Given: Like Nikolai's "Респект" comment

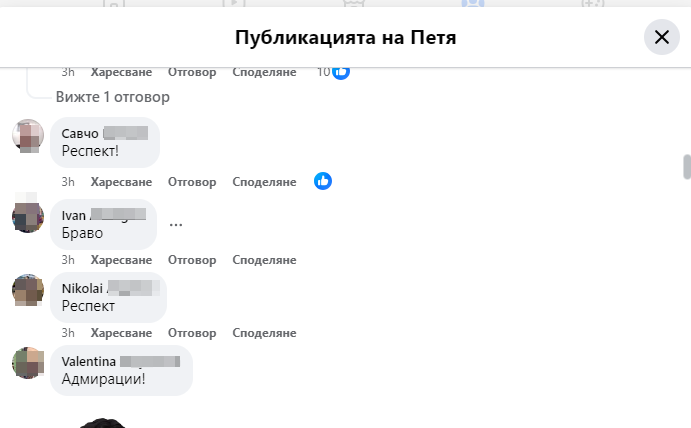Looking at the screenshot, I should 121,332.
